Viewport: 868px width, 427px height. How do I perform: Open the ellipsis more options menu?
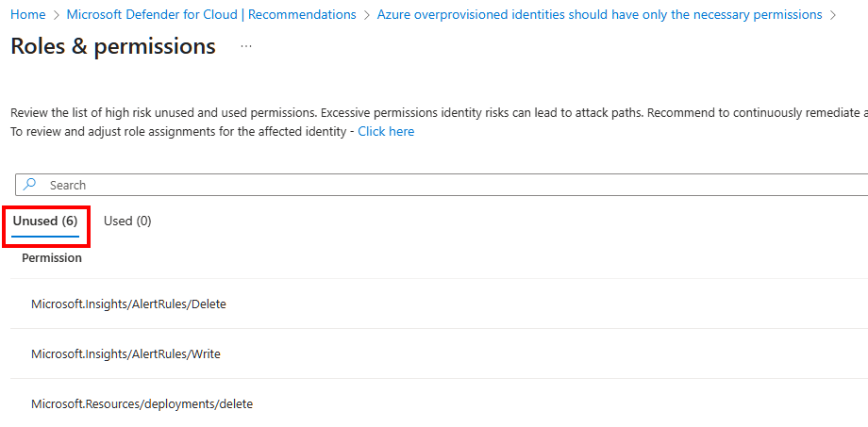246,46
